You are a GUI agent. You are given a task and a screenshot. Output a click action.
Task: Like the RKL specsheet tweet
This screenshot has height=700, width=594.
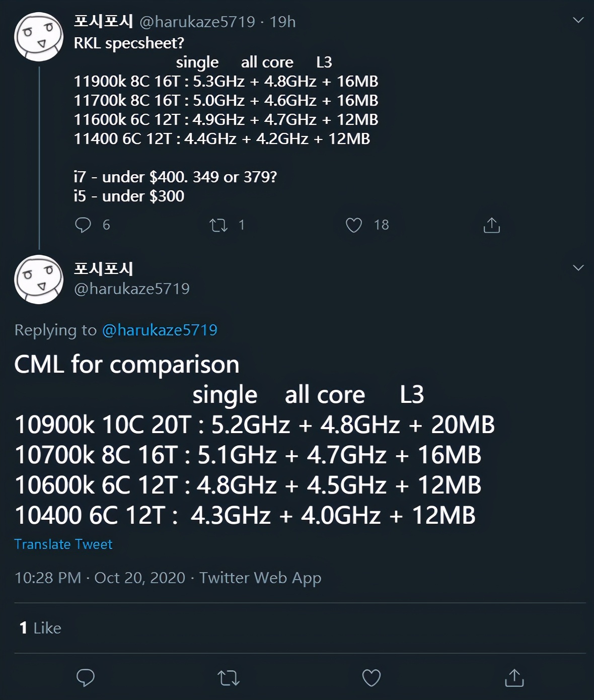pos(353,225)
